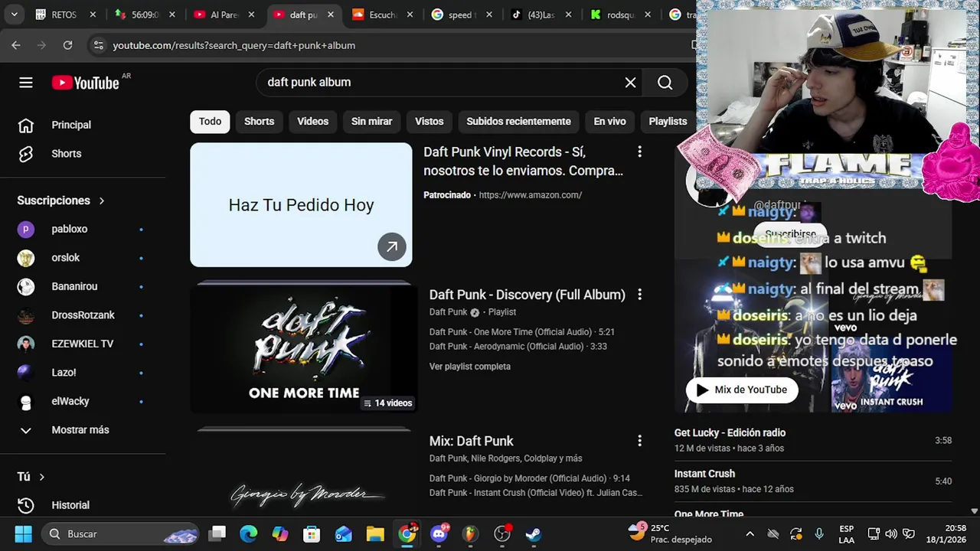Click the Mix de YouTube play button
Viewport: 980px width, 551px height.
[741, 390]
